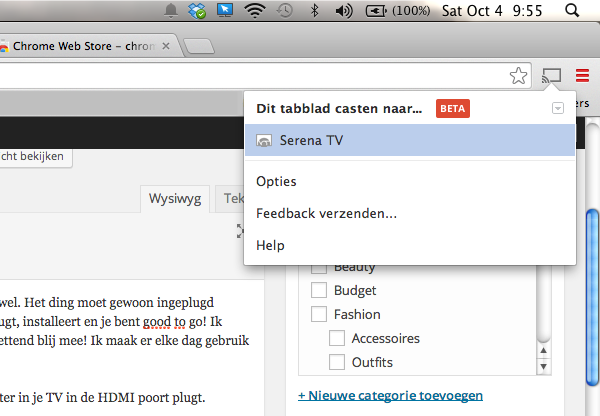This screenshot has height=416, width=600.
Task: Switch to the Tekst editor tab
Action: click(231, 199)
